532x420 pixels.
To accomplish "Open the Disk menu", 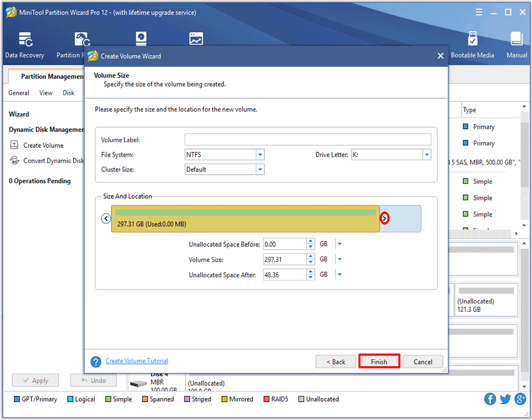I will pyautogui.click(x=68, y=92).
